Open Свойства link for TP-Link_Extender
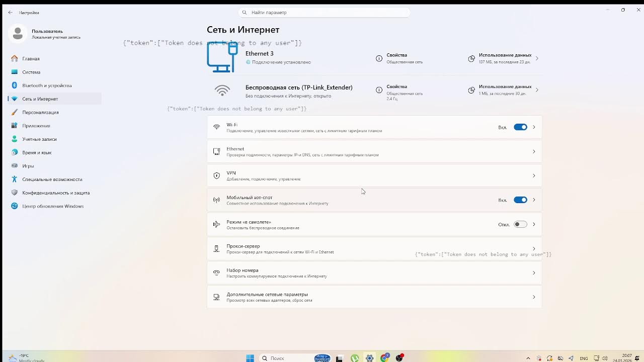This screenshot has height=362, width=644. point(397,86)
